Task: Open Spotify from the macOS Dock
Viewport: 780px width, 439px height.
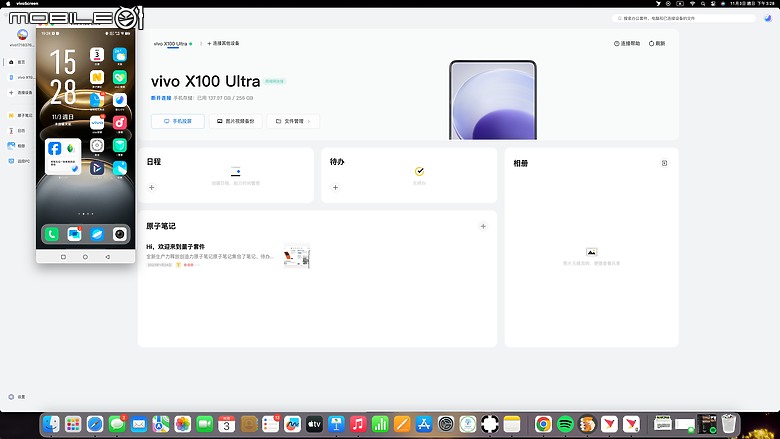Action: (x=565, y=424)
